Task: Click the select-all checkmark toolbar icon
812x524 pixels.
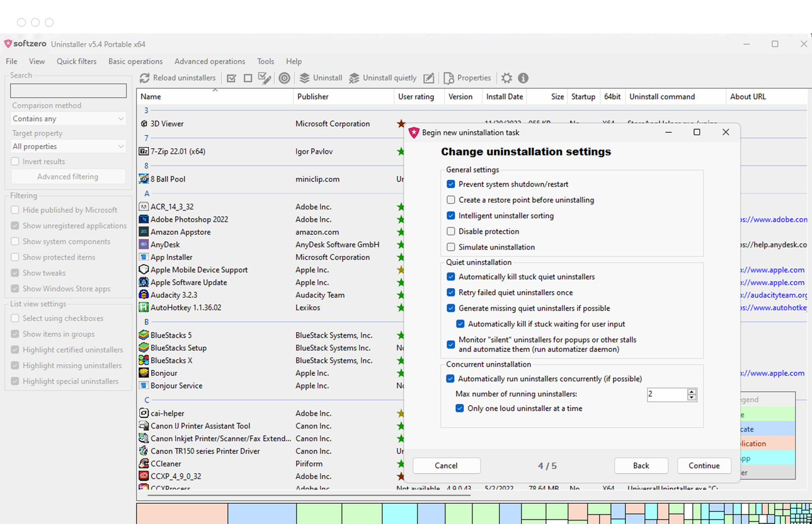Action: 231,78
